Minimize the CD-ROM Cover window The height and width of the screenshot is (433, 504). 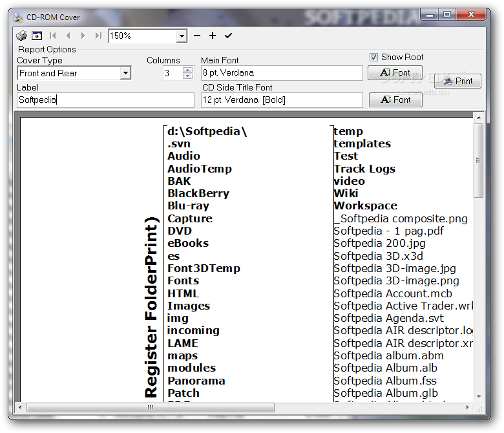tap(430, 14)
